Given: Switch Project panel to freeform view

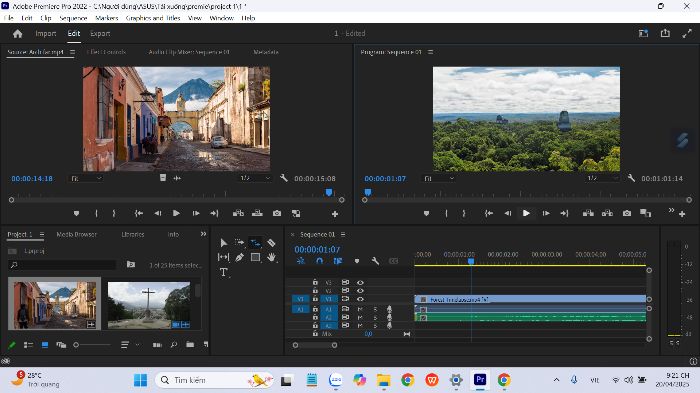Looking at the screenshot, I should click(61, 344).
